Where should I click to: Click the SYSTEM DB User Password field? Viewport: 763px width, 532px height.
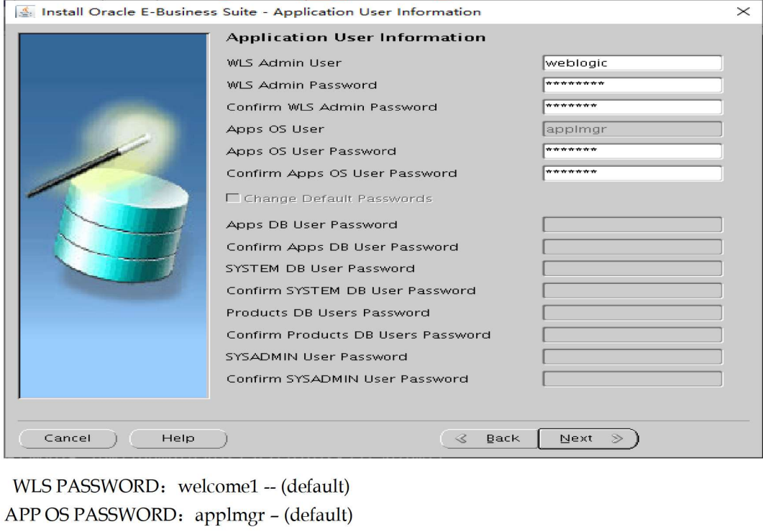click(633, 268)
